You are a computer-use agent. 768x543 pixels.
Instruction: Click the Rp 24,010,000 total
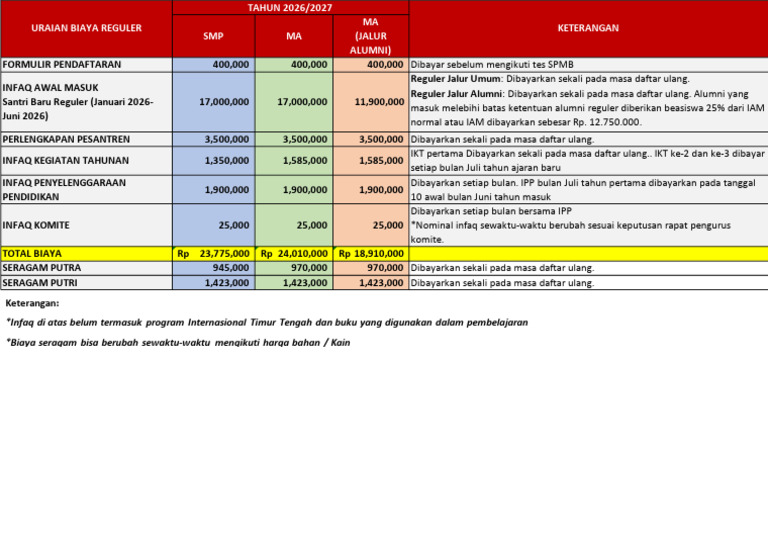tap(294, 254)
